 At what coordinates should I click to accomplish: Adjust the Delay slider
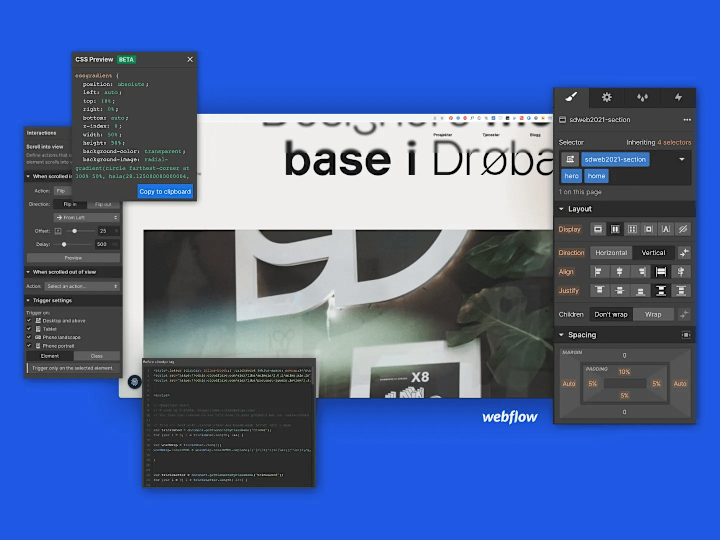coord(64,244)
